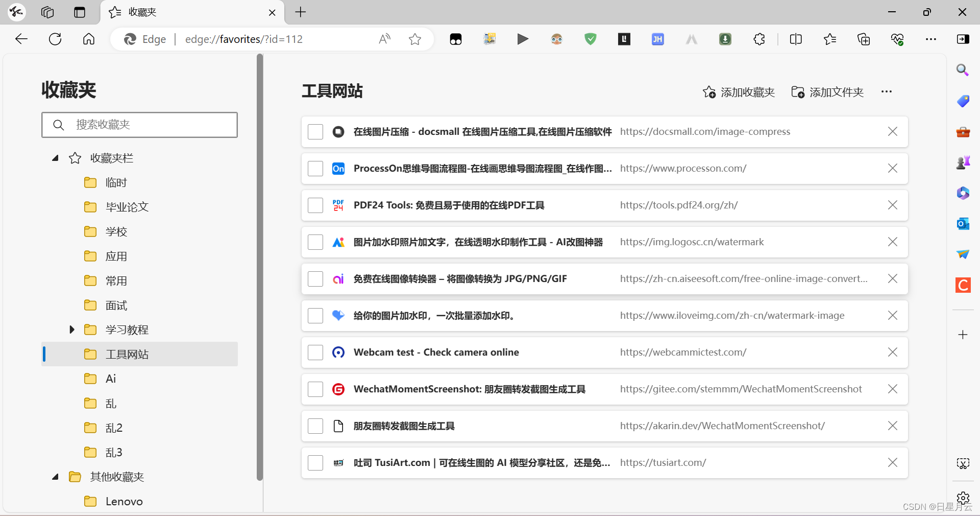Open the sidebar Games icon
Viewport: 980px width, 516px height.
coord(963,162)
